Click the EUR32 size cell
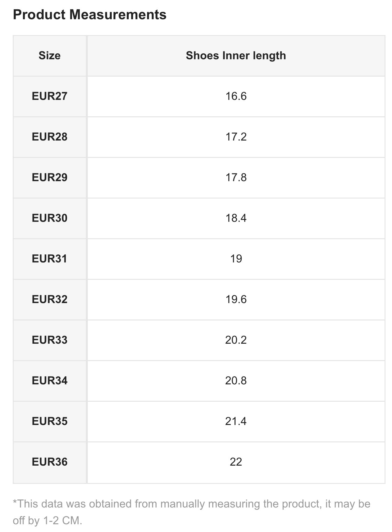 pyautogui.click(x=50, y=299)
